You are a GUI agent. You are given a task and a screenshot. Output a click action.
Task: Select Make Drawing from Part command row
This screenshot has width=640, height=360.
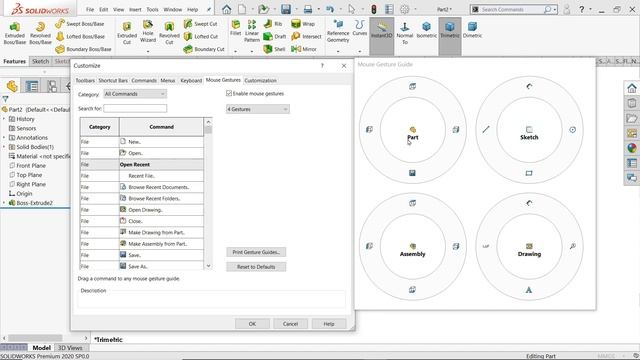142,232
